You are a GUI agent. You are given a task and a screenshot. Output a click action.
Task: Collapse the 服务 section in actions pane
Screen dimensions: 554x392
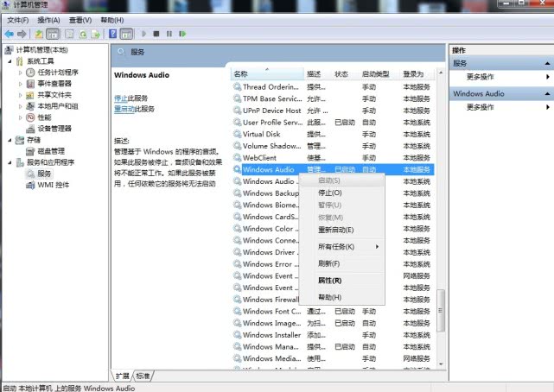547,64
